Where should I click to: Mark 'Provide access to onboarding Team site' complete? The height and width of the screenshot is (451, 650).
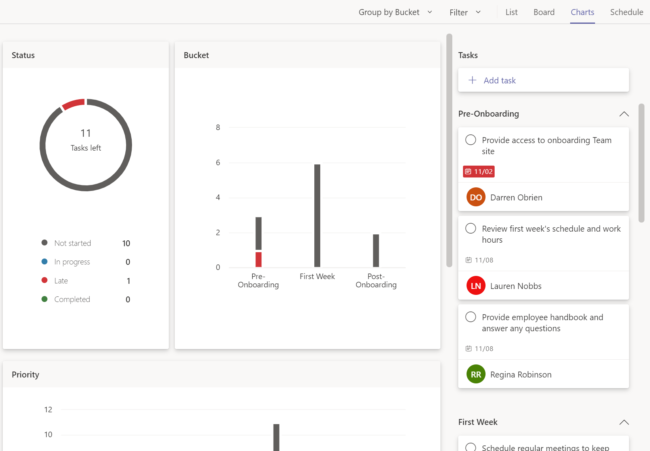471,141
